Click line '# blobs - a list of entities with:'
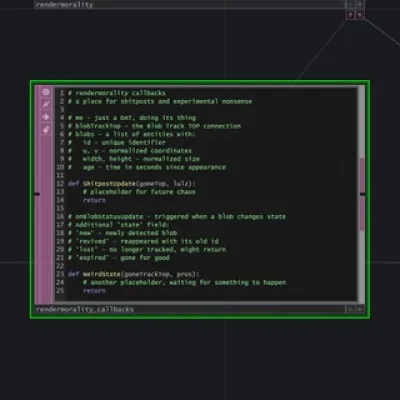400x400 pixels. 132,134
